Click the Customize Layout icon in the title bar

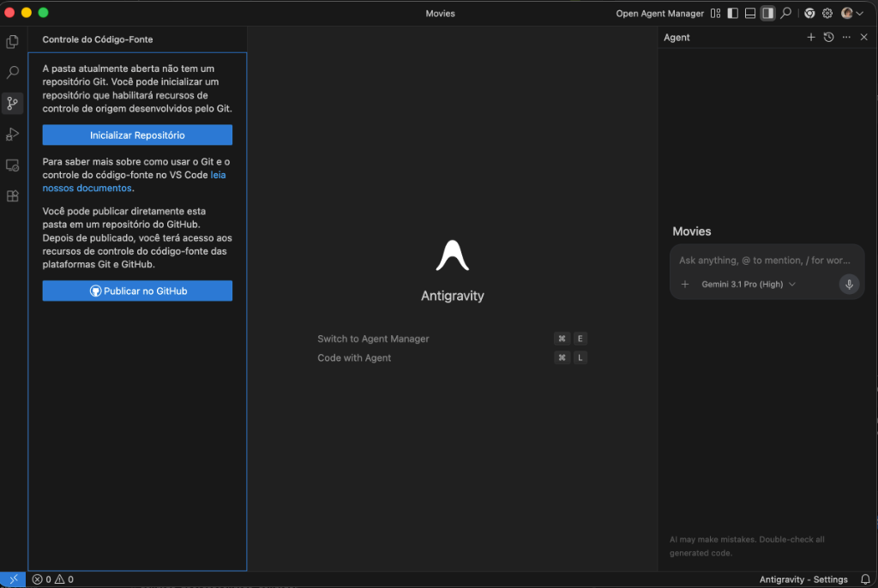click(x=716, y=14)
